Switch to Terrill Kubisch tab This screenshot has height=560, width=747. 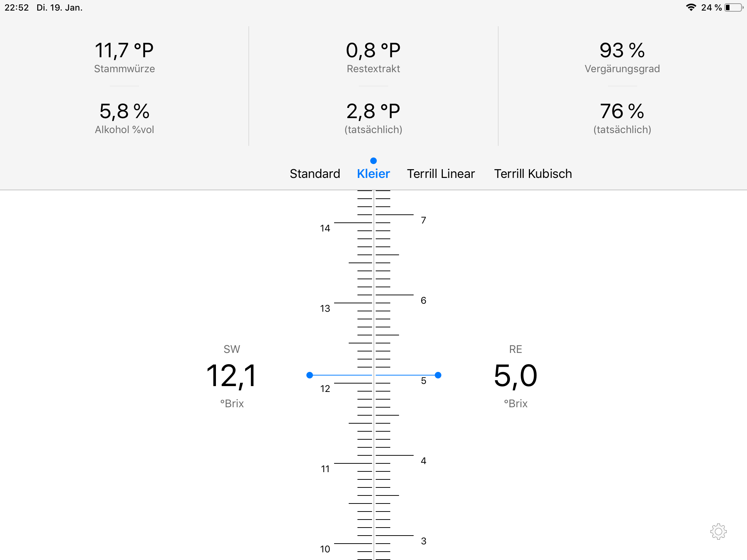tap(533, 174)
